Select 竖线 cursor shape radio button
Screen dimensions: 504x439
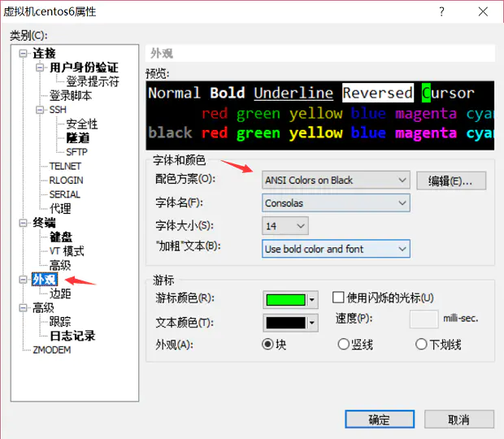point(343,345)
